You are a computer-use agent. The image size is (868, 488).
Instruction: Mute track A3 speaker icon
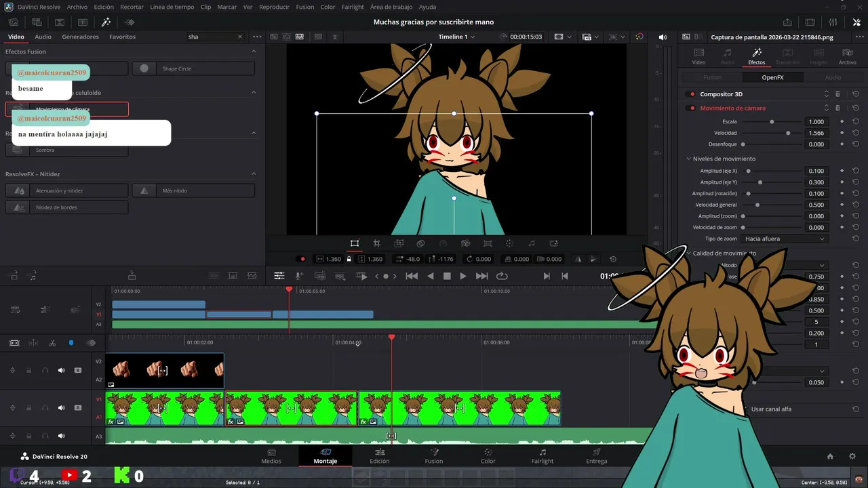coord(61,436)
